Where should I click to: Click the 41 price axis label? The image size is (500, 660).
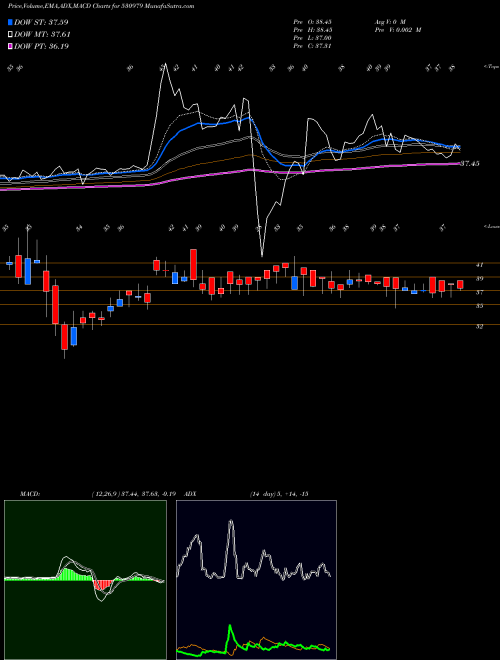coord(479,265)
